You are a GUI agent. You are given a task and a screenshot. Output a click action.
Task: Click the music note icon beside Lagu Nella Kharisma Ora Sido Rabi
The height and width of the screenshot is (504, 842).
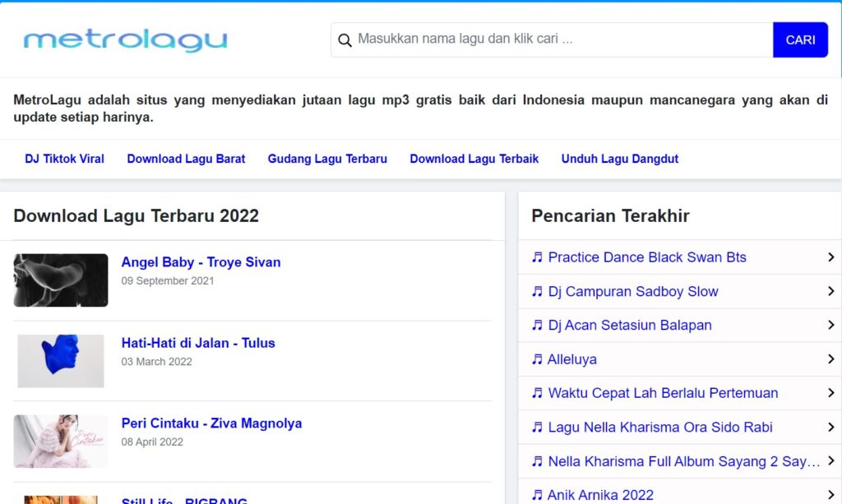pos(537,428)
